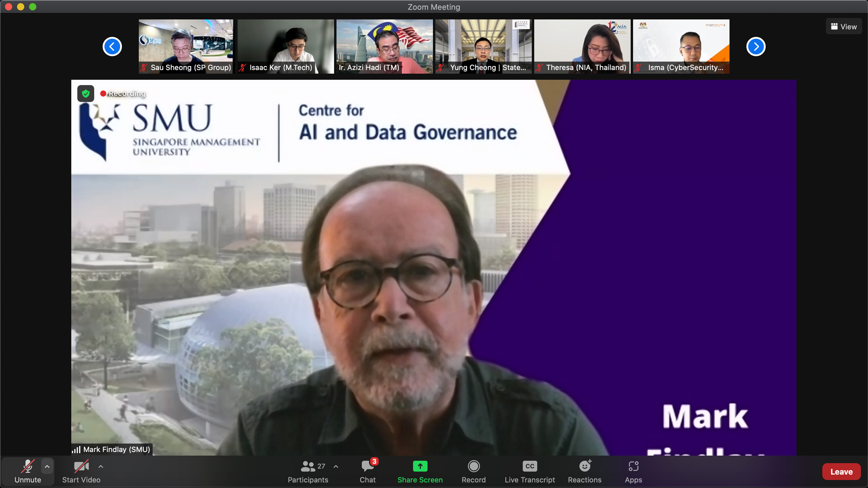Unmute the microphone

pyautogui.click(x=27, y=471)
